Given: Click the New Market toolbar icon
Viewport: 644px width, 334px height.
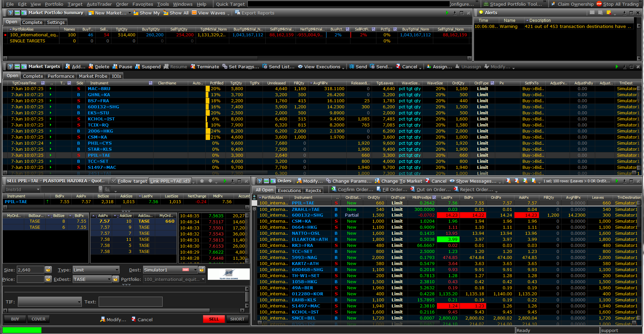Looking at the screenshot, I should (91, 13).
